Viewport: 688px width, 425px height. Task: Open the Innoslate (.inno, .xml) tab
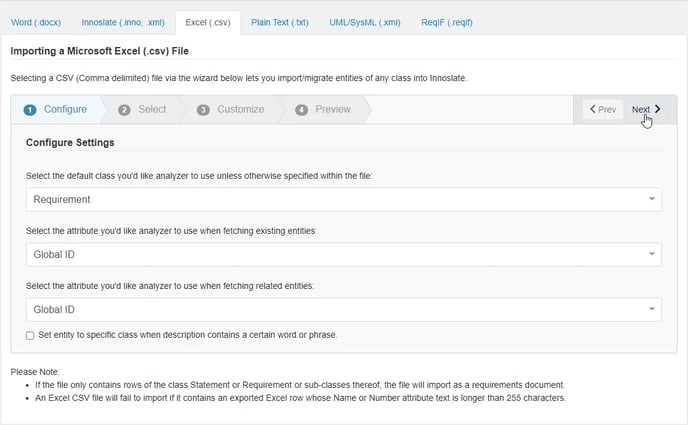(x=123, y=22)
